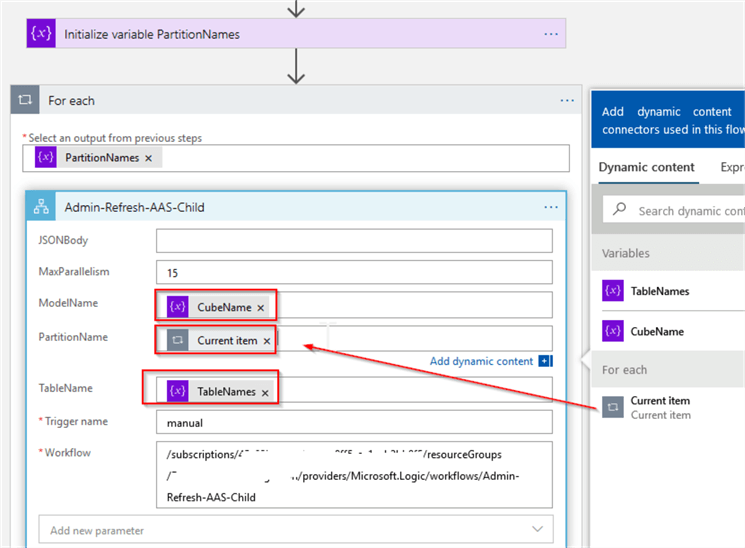This screenshot has height=548, width=745.
Task: Remove the PartitionNames token from output field
Action: 149,158
